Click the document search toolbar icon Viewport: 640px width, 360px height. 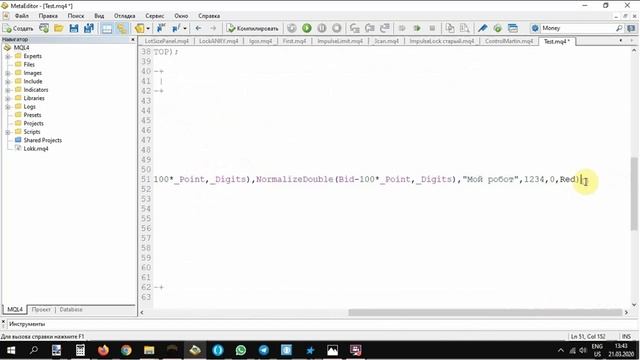tap(464, 28)
